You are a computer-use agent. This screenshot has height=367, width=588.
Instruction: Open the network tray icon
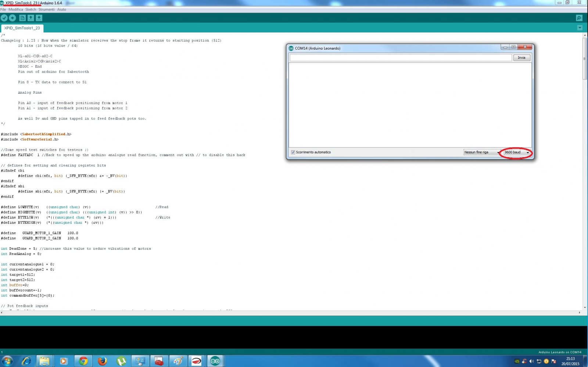pyautogui.click(x=539, y=361)
